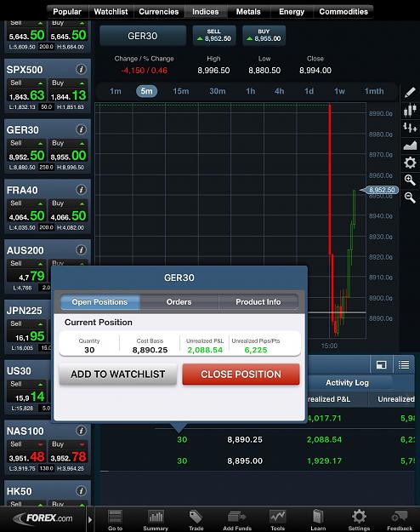The height and width of the screenshot is (532, 420).
Task: Open the Currencies category tab
Action: tap(159, 12)
